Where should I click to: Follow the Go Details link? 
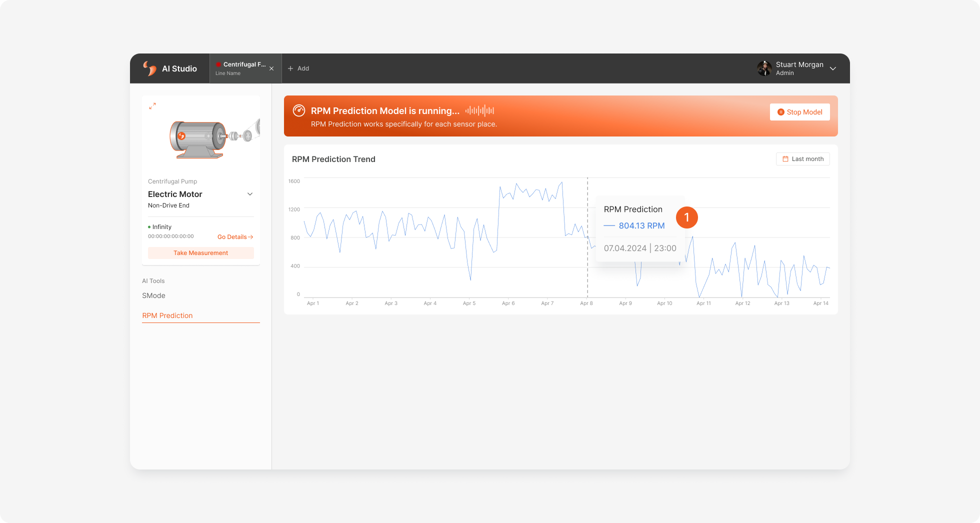(x=235, y=237)
